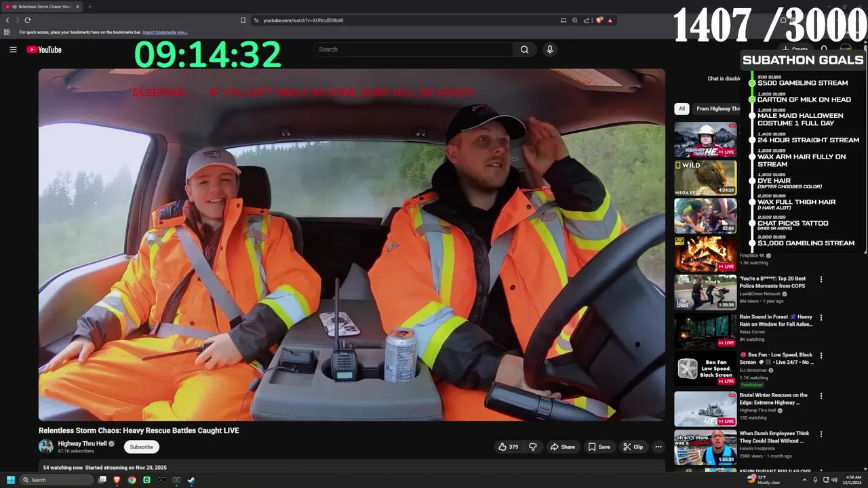Open the Brave Shields lion icon
Image resolution: width=868 pixels, height=488 pixels.
coord(599,20)
